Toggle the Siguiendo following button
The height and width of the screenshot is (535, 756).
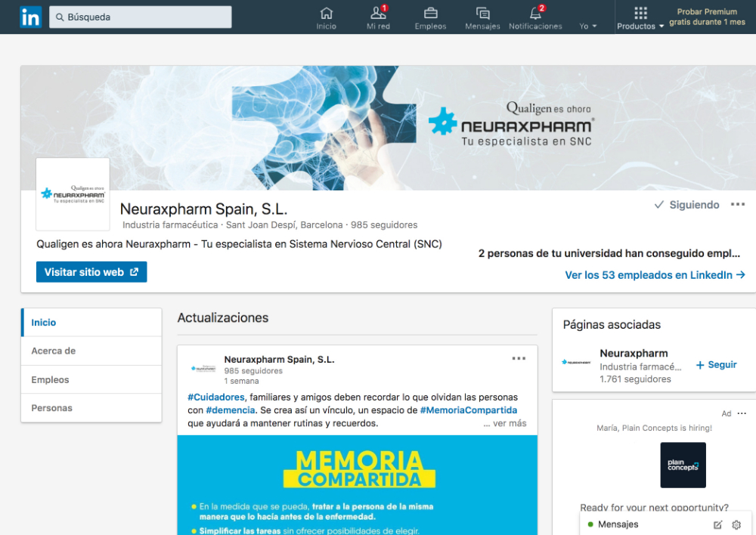686,205
